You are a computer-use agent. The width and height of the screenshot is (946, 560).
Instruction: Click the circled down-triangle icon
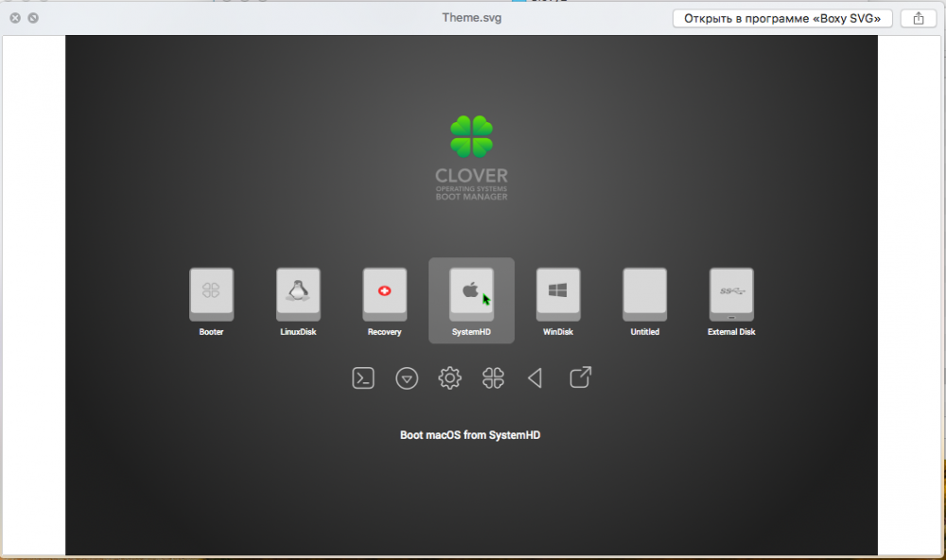[x=407, y=378]
